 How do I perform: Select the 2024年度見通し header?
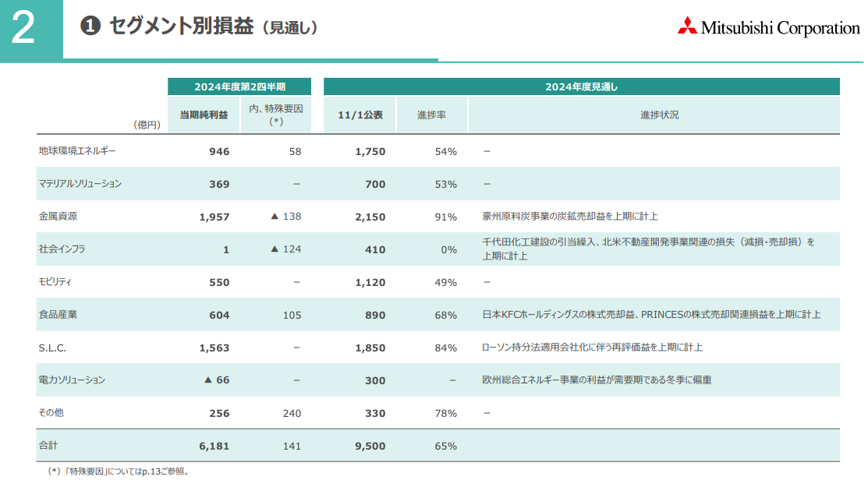tap(581, 86)
